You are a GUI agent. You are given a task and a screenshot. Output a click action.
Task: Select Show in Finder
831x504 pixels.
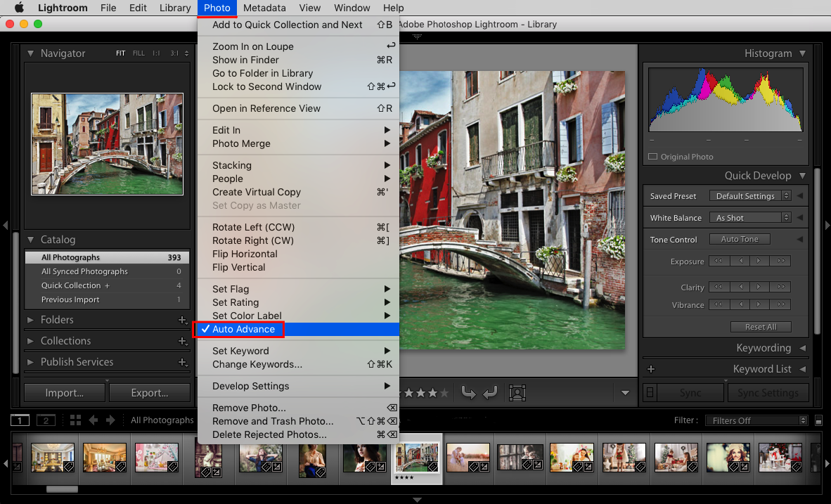pyautogui.click(x=298, y=60)
